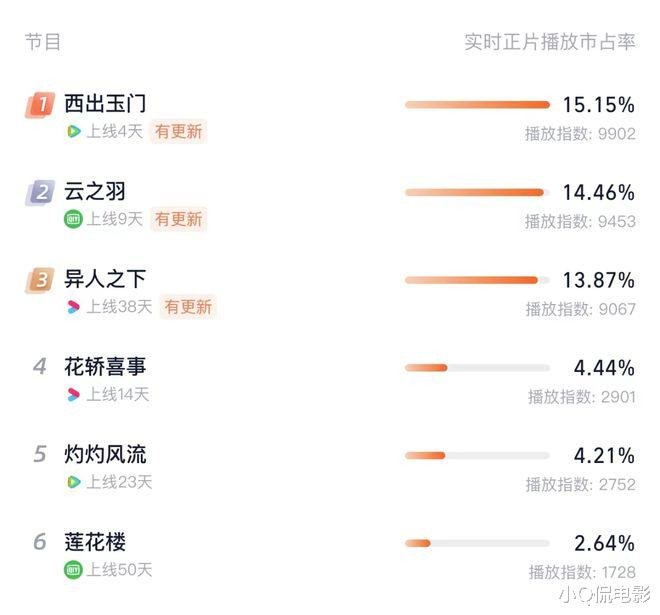This screenshot has width=660, height=615.
Task: Click the 播放指数: 9453 label
Action: tap(580, 221)
